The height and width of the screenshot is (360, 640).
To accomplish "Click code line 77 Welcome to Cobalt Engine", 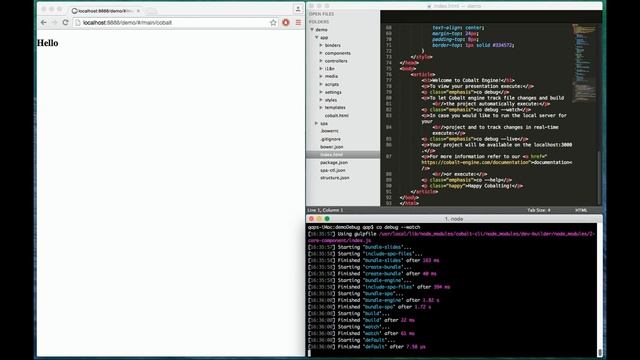I will 468,80.
